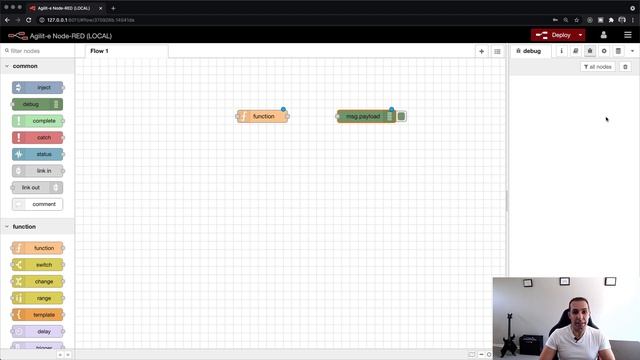The image size is (640, 360).
Task: Switch to the Flow 1 tab
Action: click(x=127, y=51)
